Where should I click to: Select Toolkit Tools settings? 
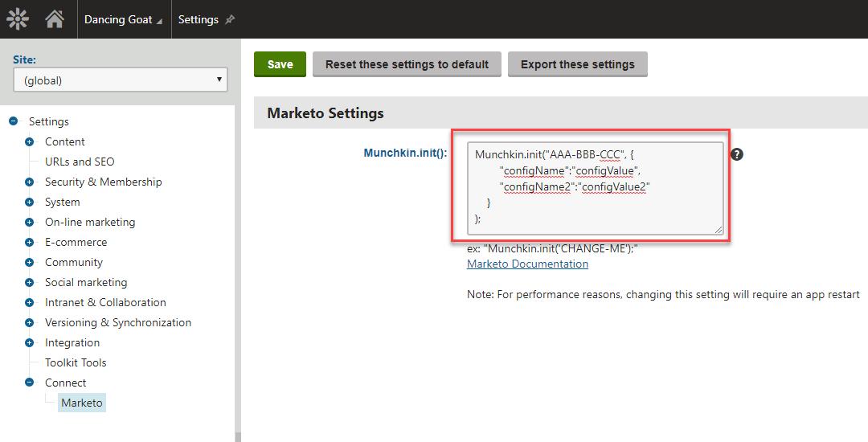click(76, 363)
